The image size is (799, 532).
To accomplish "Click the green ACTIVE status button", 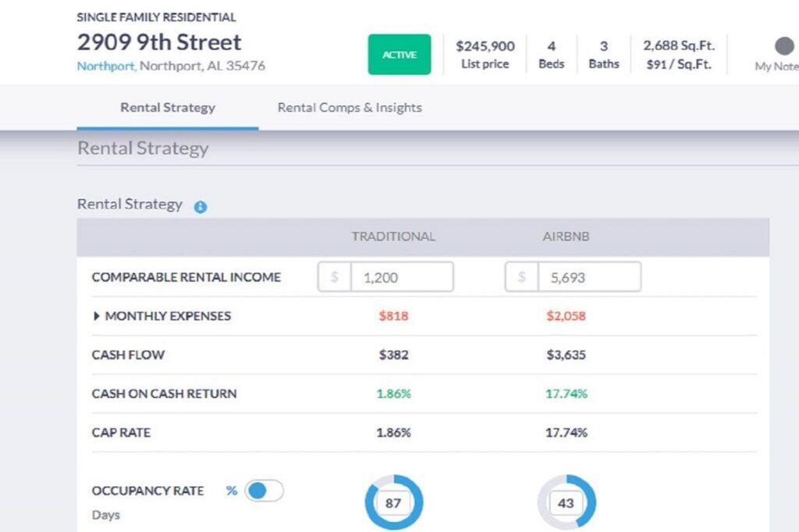I will [x=399, y=55].
